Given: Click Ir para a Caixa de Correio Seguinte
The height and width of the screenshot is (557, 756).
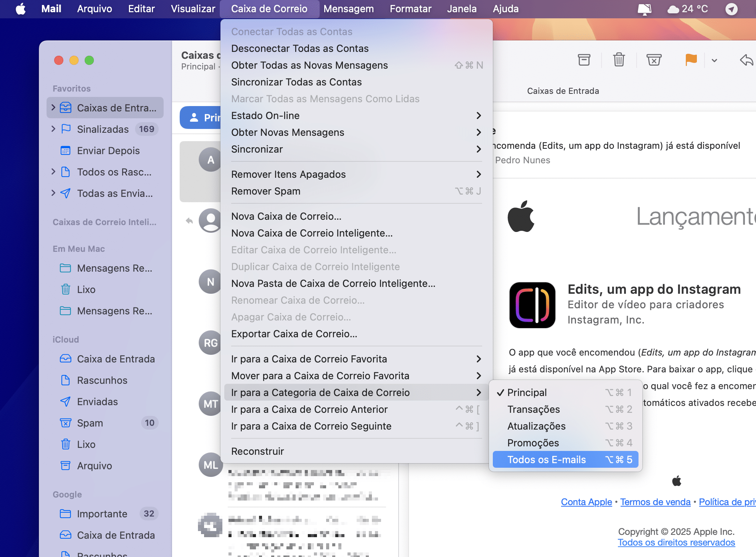Looking at the screenshot, I should 356,426.
